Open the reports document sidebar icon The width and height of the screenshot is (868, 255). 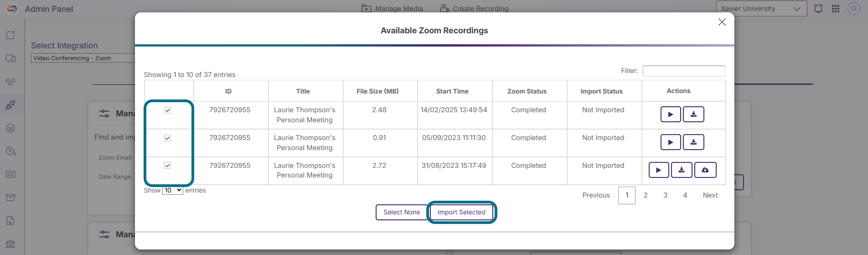(x=10, y=221)
